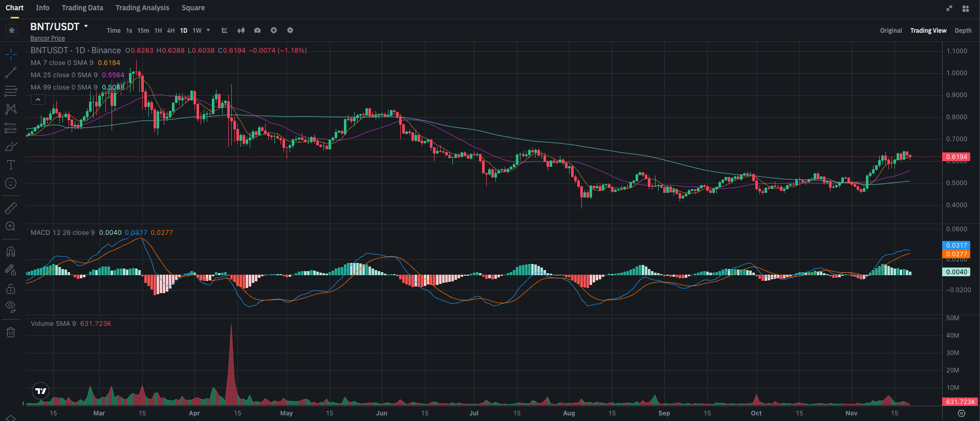Viewport: 980px width, 421px height.
Task: Click the 0.0317 MACD value label
Action: click(956, 246)
